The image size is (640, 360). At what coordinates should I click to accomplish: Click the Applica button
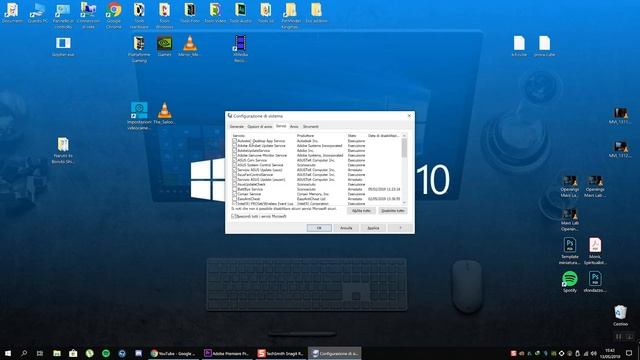(x=373, y=228)
